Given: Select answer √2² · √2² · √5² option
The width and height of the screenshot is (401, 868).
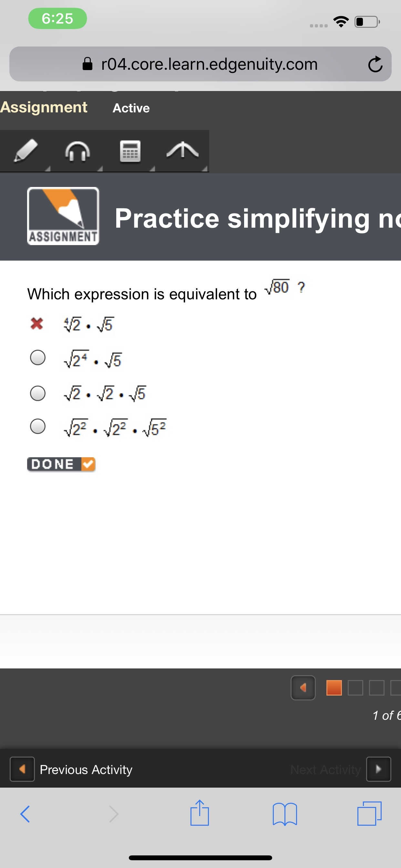Looking at the screenshot, I should pos(38,426).
